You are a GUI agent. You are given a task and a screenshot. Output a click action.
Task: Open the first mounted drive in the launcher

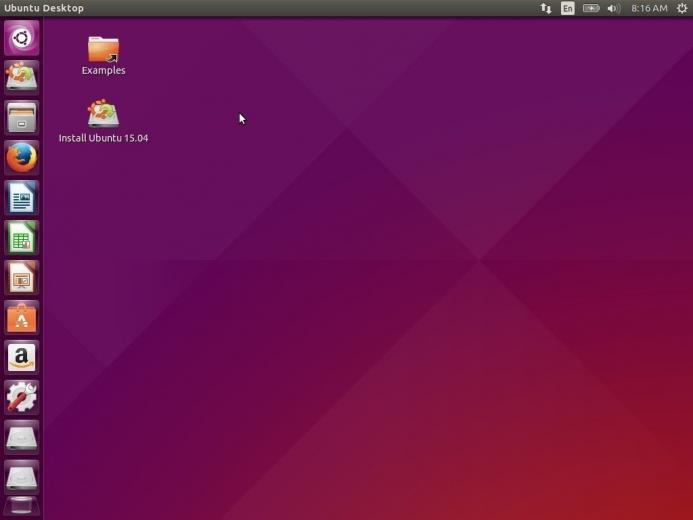point(22,437)
